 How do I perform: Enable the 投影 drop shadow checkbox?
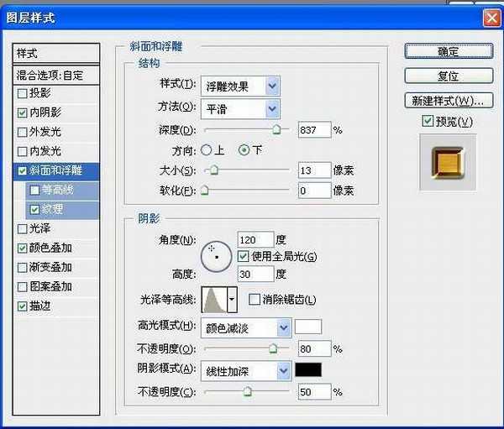tap(22, 93)
